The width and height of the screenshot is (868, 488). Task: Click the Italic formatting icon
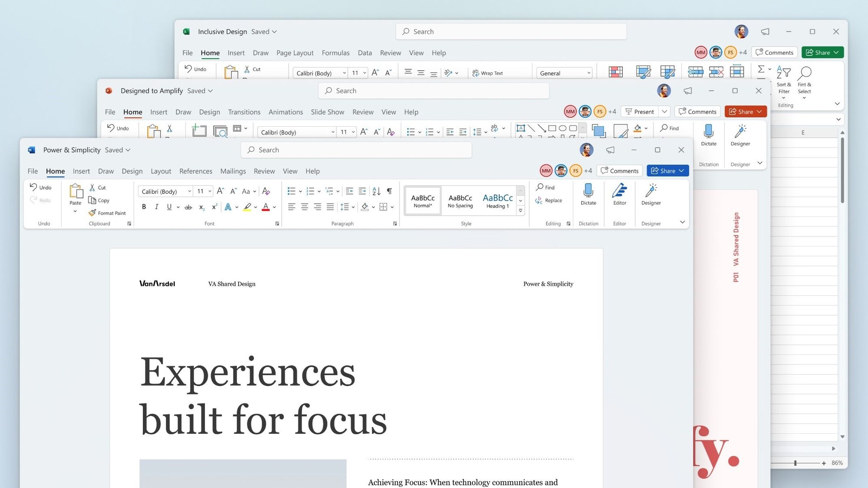pyautogui.click(x=156, y=207)
